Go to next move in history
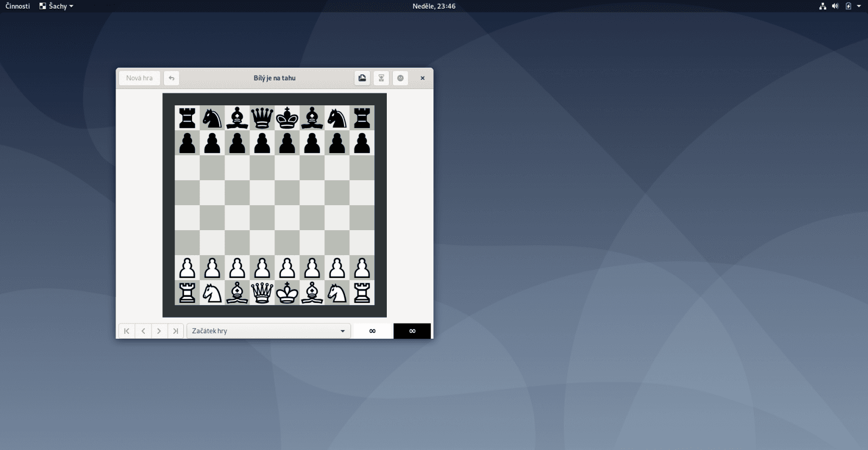This screenshot has width=868, height=450. 159,331
